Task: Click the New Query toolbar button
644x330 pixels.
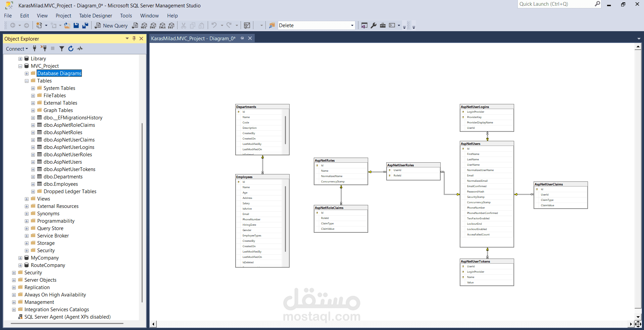Action: tap(111, 25)
